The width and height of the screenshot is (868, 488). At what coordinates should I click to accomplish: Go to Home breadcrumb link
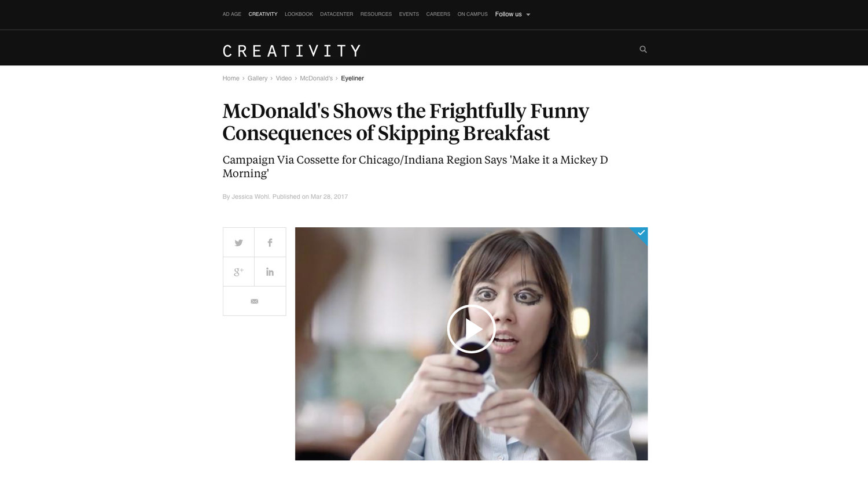click(x=231, y=79)
